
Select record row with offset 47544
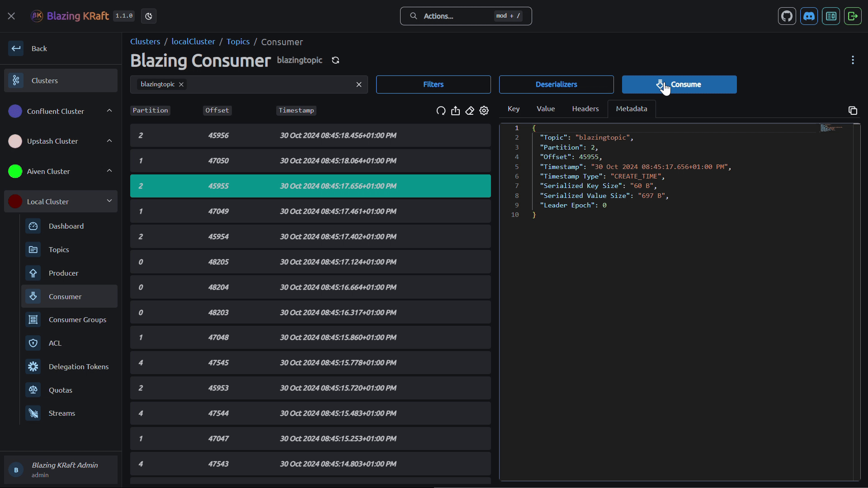click(x=310, y=413)
